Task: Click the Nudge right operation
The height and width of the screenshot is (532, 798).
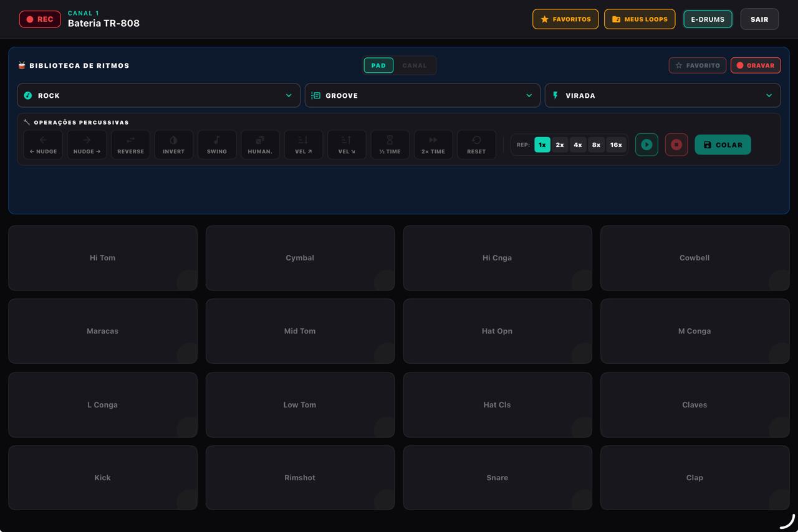Action: pos(87,145)
